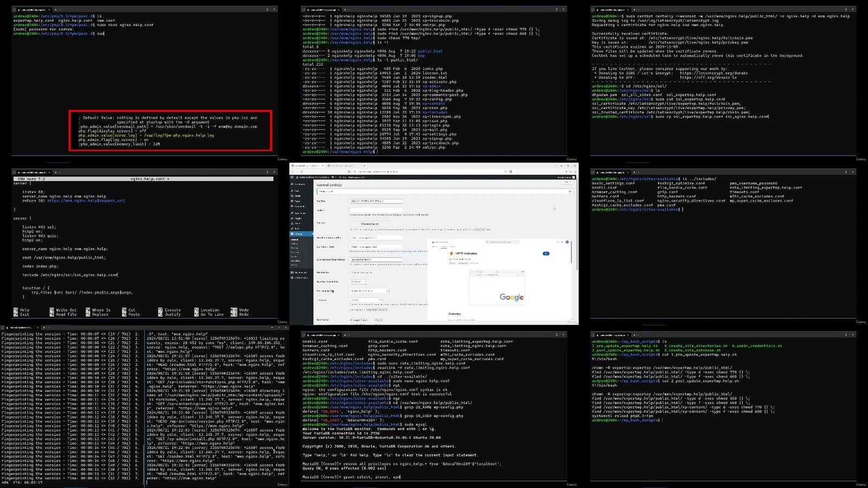This screenshot has height=488, width=868.
Task: Click the Read File shortcut in nano
Action: pos(62,314)
